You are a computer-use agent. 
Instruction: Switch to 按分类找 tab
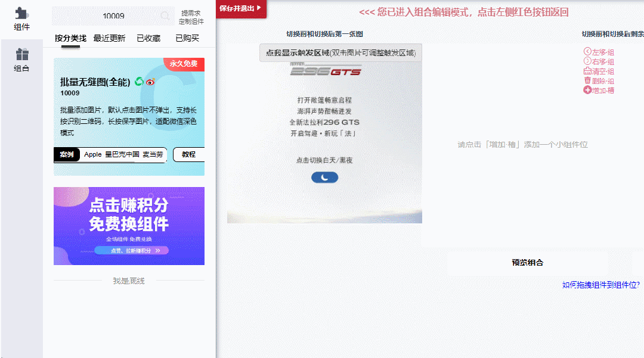[70, 38]
